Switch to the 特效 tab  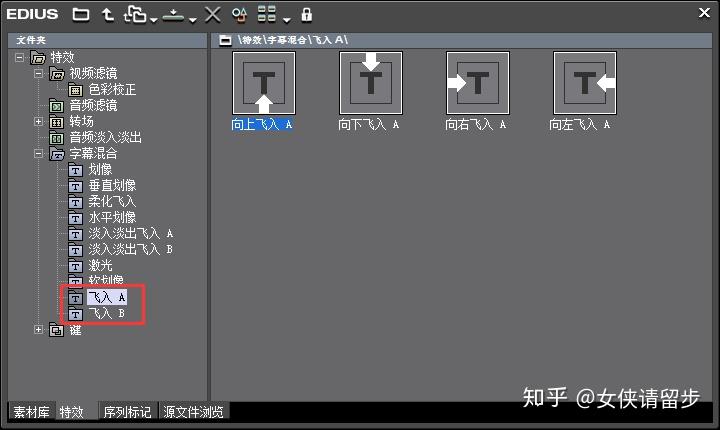[x=76, y=412]
